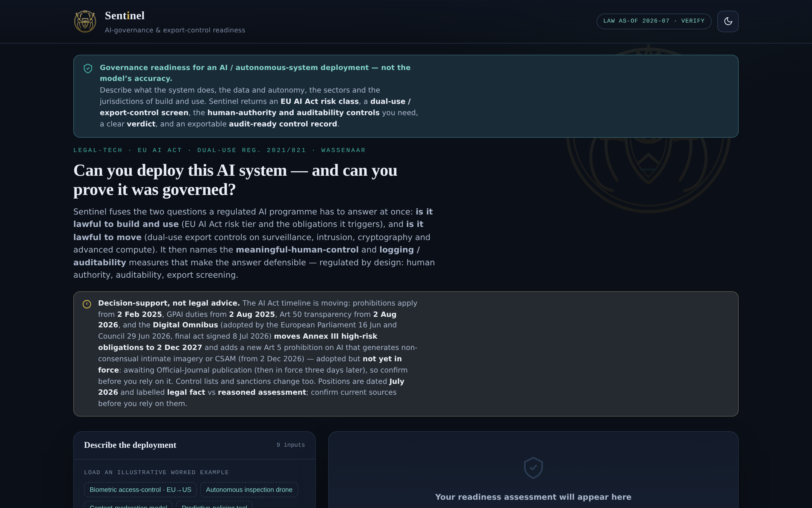Open the LAW AS-OF 2026-07 VERIFY badge
Viewport: 812px width, 508px height.
654,21
